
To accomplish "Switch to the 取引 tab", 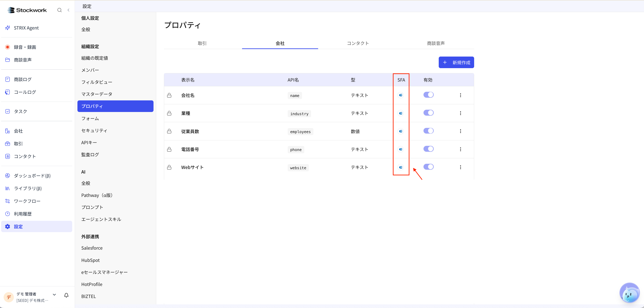I will [202, 43].
